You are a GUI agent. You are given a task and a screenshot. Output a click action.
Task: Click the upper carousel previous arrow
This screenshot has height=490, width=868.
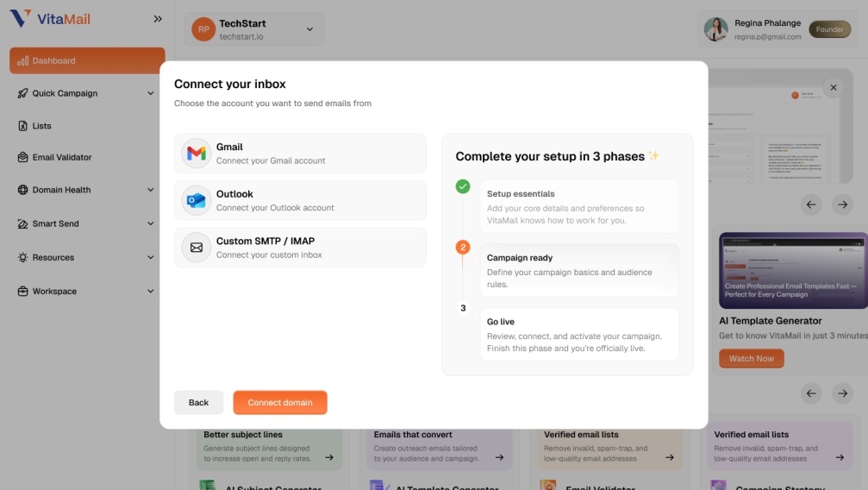811,204
